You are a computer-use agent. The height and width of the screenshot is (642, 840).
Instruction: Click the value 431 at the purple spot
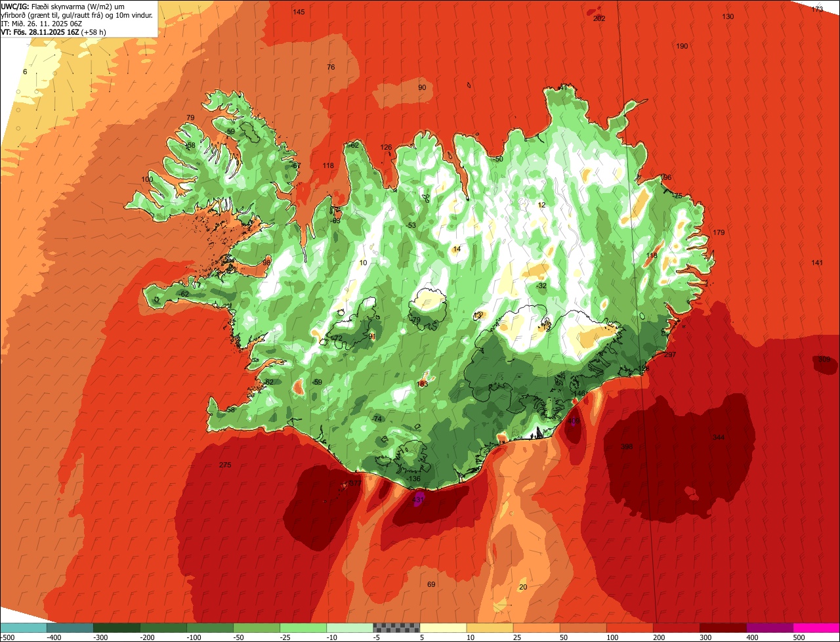click(x=418, y=499)
